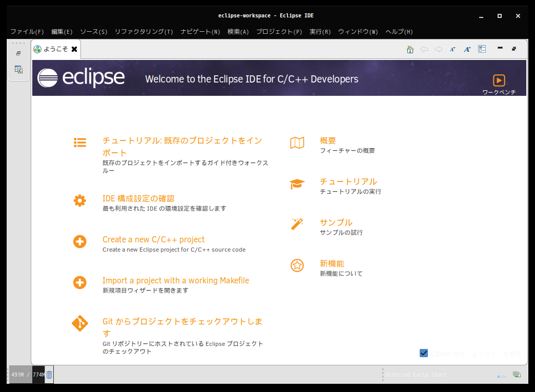Click the チュートリアルの実行 description text

pos(351,192)
